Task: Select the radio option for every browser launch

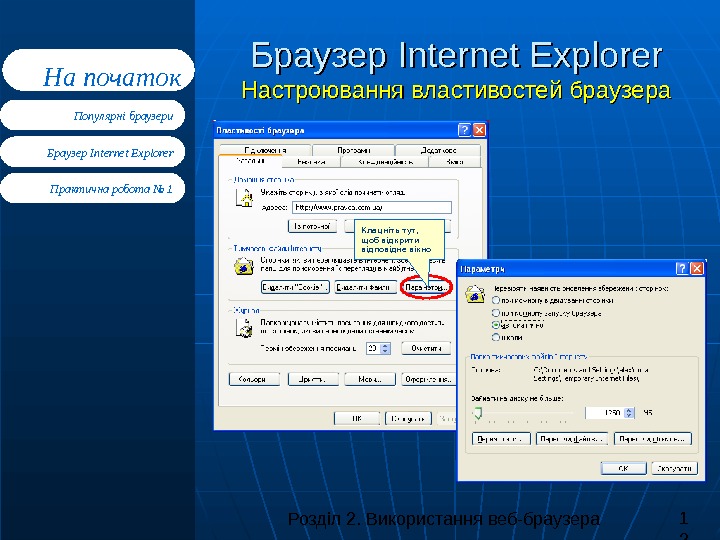Action: [495, 313]
